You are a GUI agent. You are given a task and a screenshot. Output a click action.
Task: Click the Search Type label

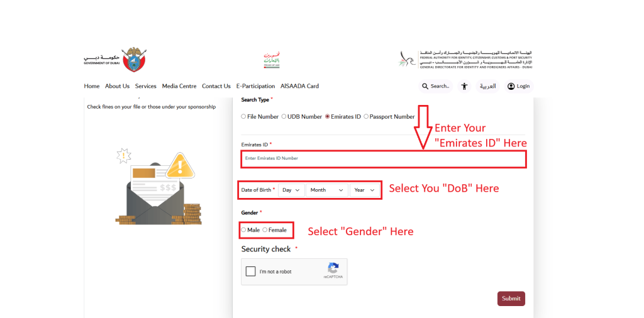pos(255,100)
